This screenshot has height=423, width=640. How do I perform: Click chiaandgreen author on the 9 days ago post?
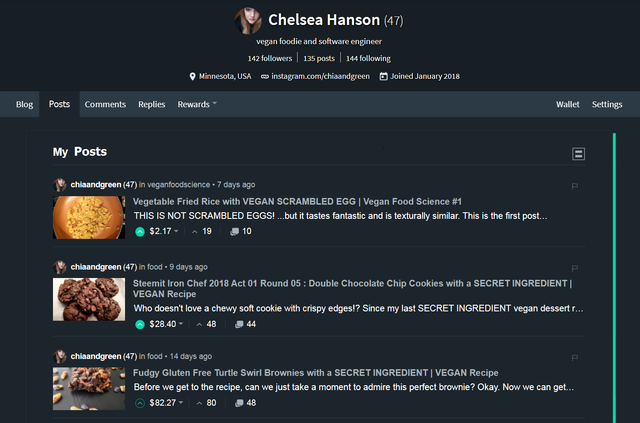coord(96,267)
